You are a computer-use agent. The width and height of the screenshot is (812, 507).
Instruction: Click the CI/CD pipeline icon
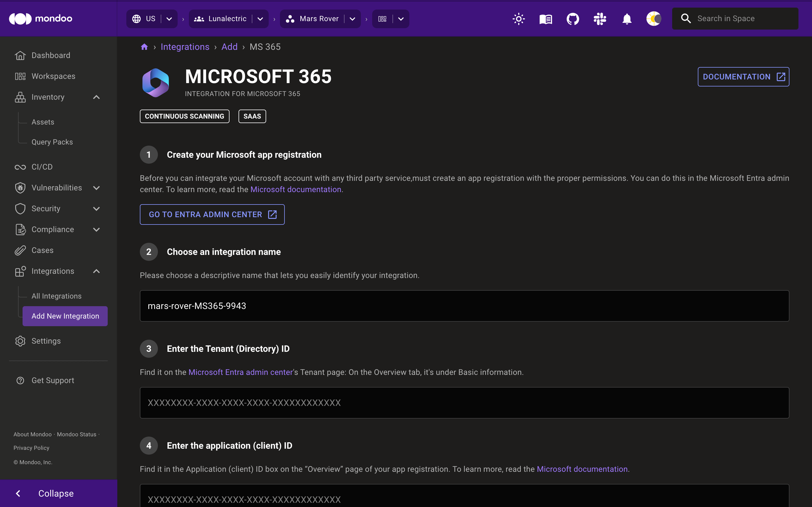(x=20, y=166)
